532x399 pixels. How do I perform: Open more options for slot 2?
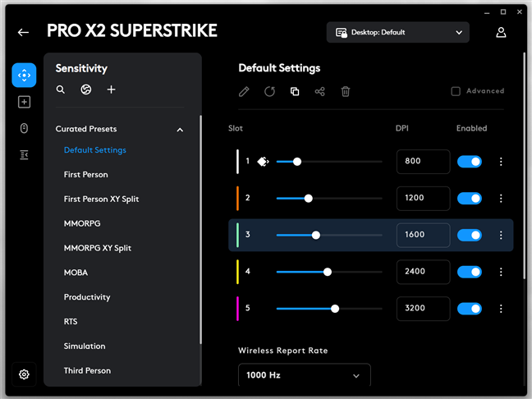point(501,199)
